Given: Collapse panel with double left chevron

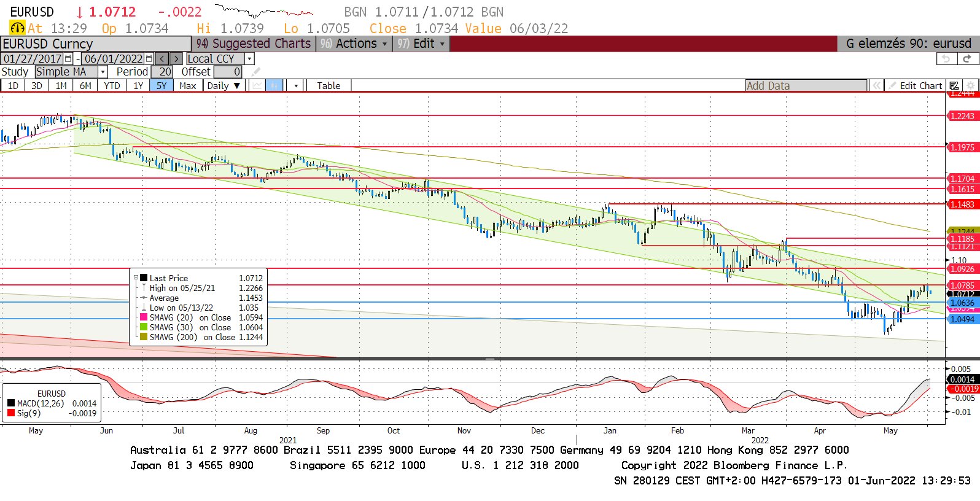Looking at the screenshot, I should click(x=877, y=86).
